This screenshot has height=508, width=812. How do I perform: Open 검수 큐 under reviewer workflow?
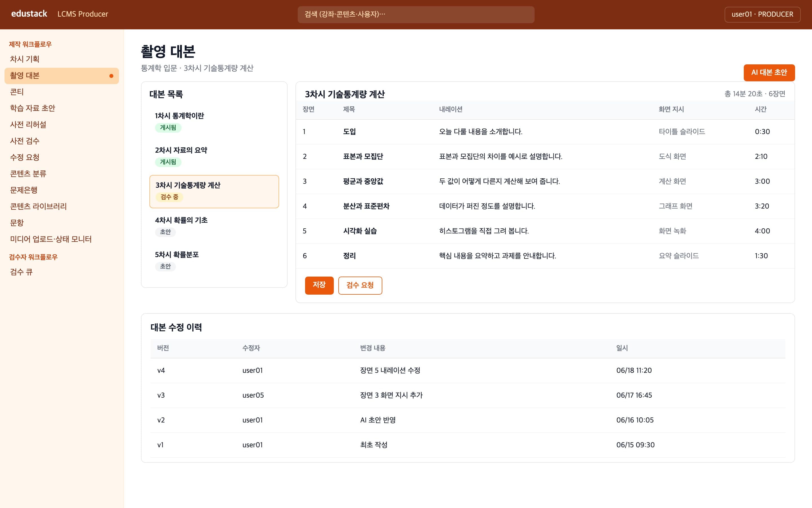pyautogui.click(x=62, y=272)
